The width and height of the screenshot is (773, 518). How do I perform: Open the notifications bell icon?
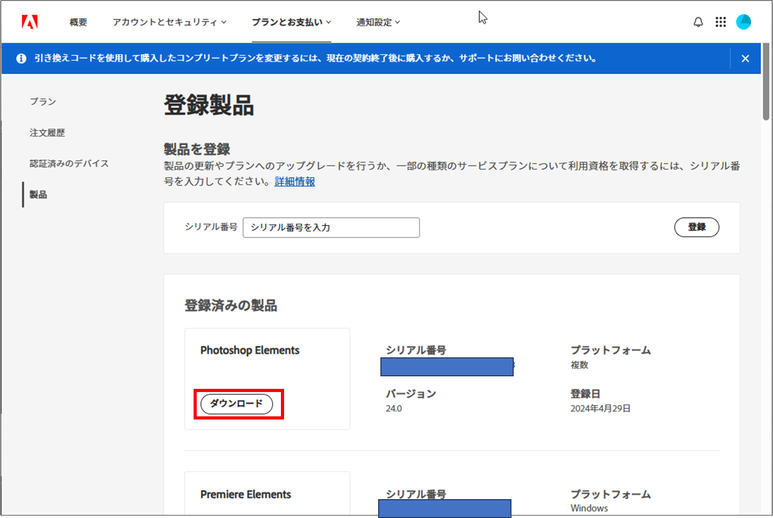tap(698, 22)
